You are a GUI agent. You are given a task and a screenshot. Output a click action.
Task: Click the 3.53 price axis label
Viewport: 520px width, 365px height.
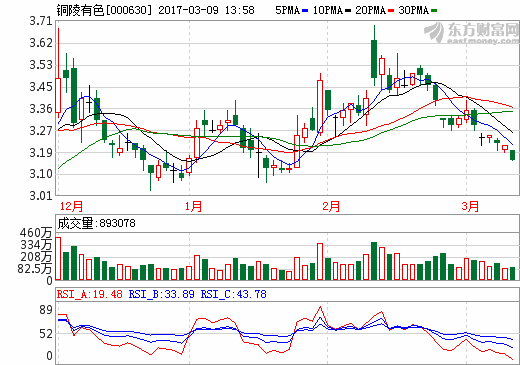(41, 65)
